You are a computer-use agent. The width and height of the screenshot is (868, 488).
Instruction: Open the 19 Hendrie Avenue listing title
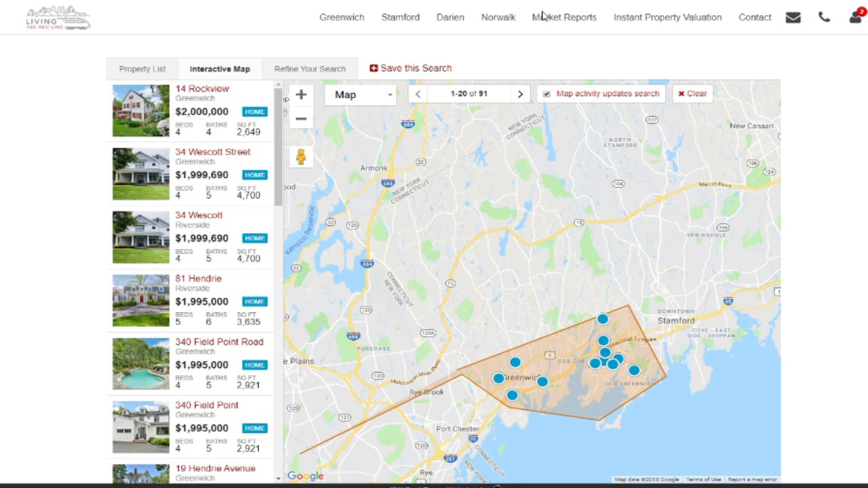tap(215, 468)
